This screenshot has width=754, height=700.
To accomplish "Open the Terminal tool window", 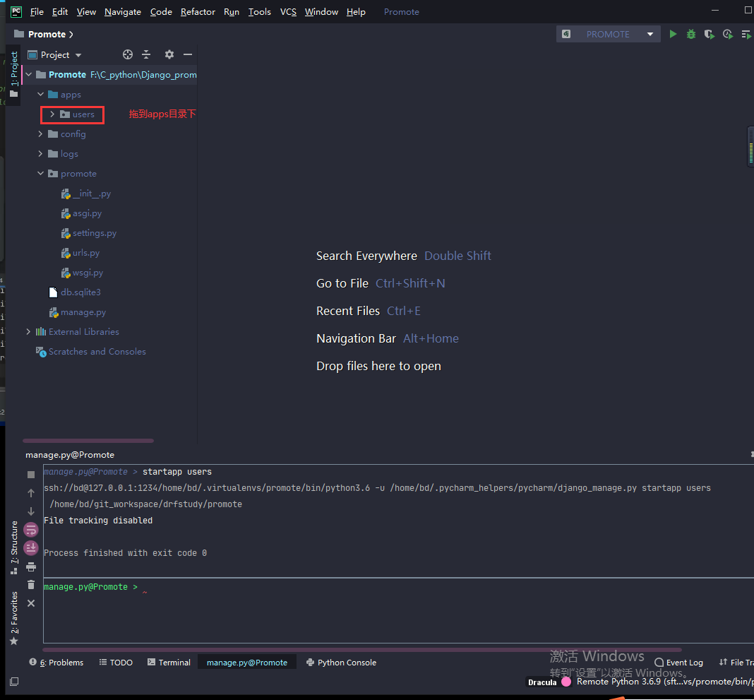I will point(169,663).
